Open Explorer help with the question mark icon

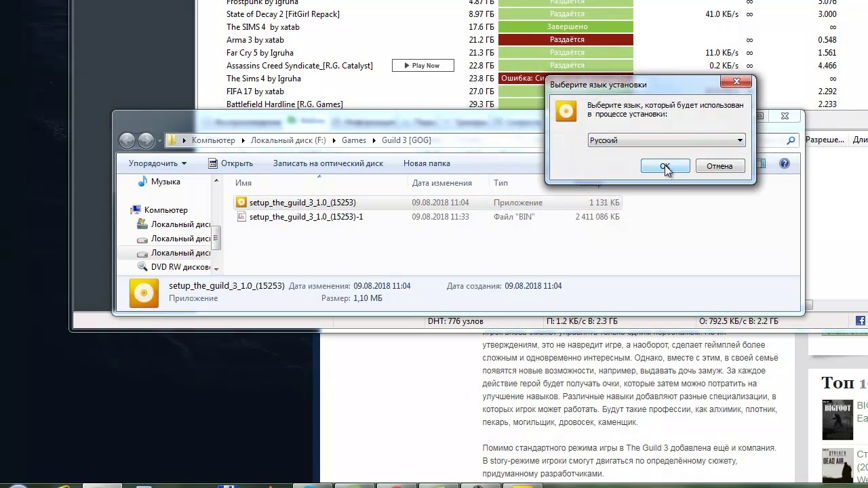pos(785,163)
